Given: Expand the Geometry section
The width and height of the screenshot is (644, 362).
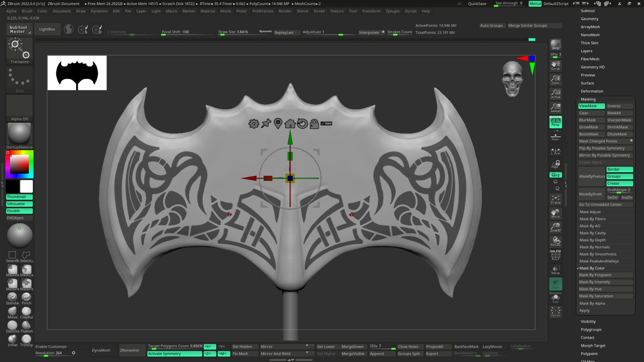Looking at the screenshot, I should tap(589, 19).
